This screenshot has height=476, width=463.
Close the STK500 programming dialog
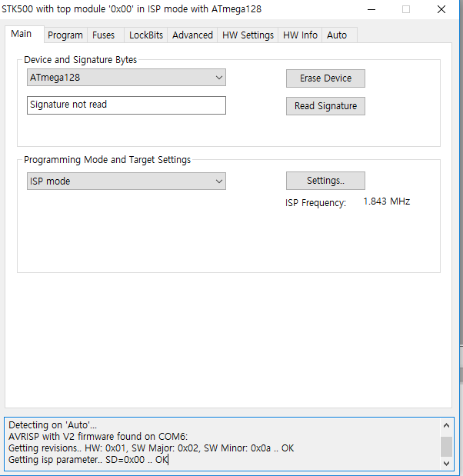pos(441,10)
